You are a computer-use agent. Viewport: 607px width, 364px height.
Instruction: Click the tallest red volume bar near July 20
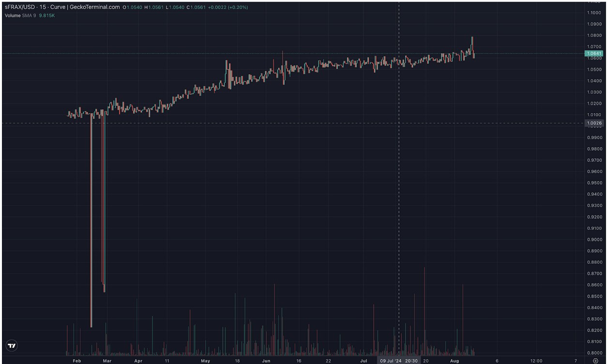tap(424, 269)
